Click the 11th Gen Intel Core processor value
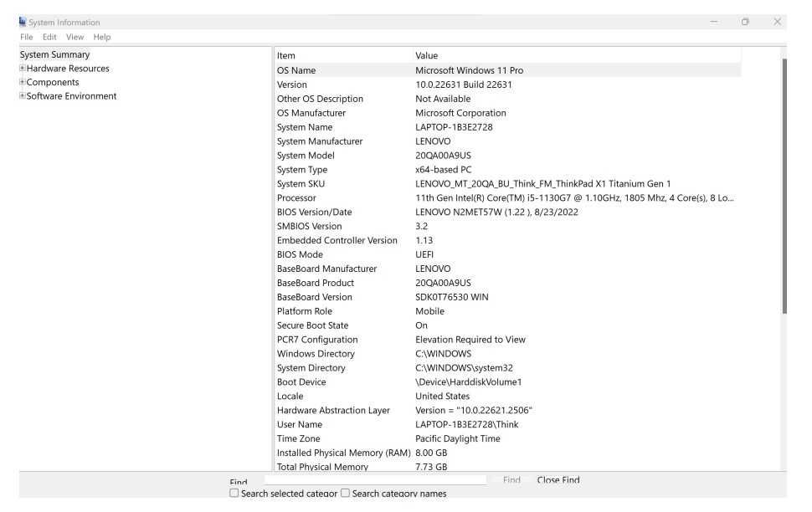Viewport: 812px width, 512px height. [x=574, y=197]
